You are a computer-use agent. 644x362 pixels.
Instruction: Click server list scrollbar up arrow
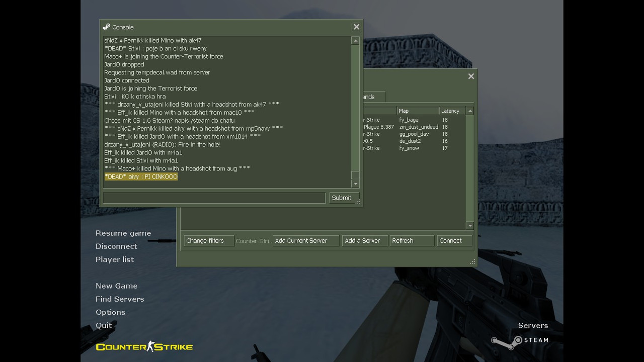[470, 111]
